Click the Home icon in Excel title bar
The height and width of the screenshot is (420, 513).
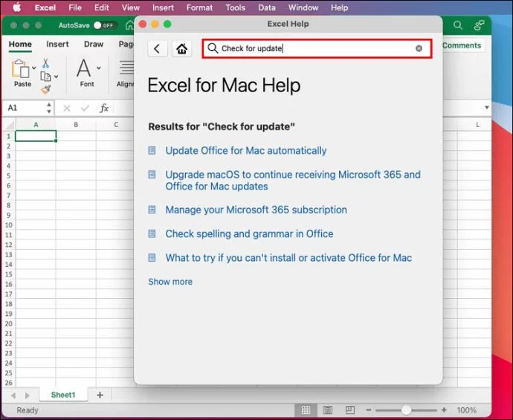coord(130,25)
